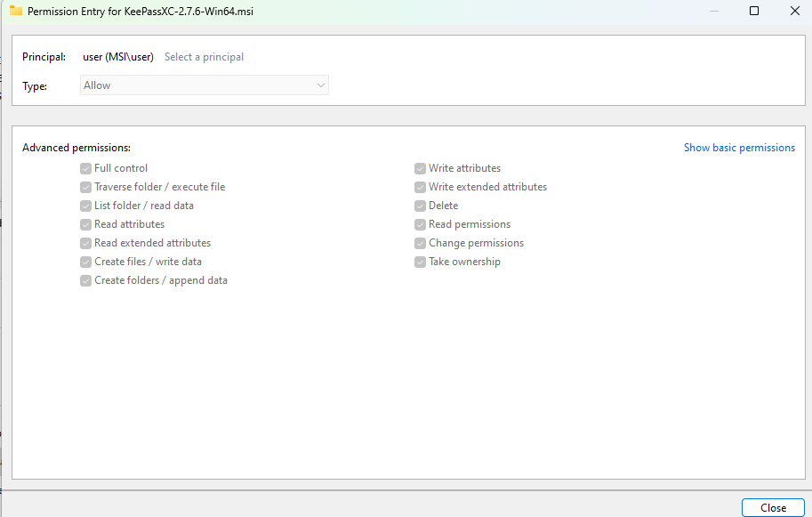Click Show basic permissions link

739,148
